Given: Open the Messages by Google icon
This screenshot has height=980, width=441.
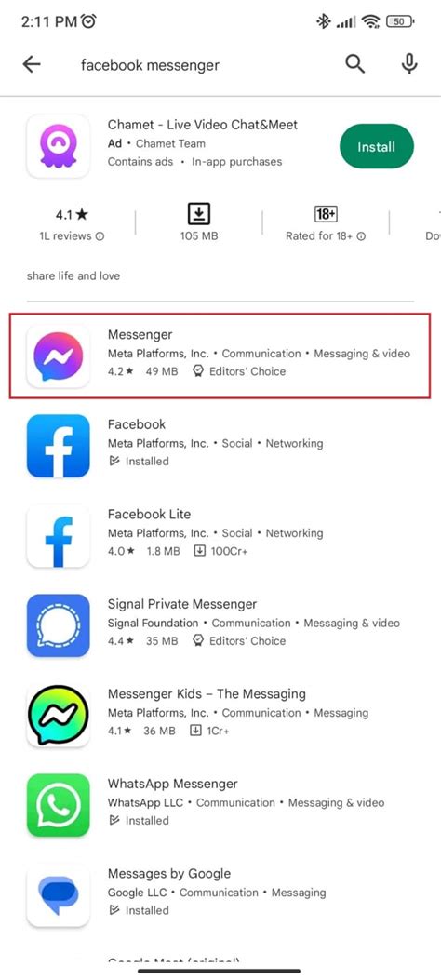Looking at the screenshot, I should point(58,895).
